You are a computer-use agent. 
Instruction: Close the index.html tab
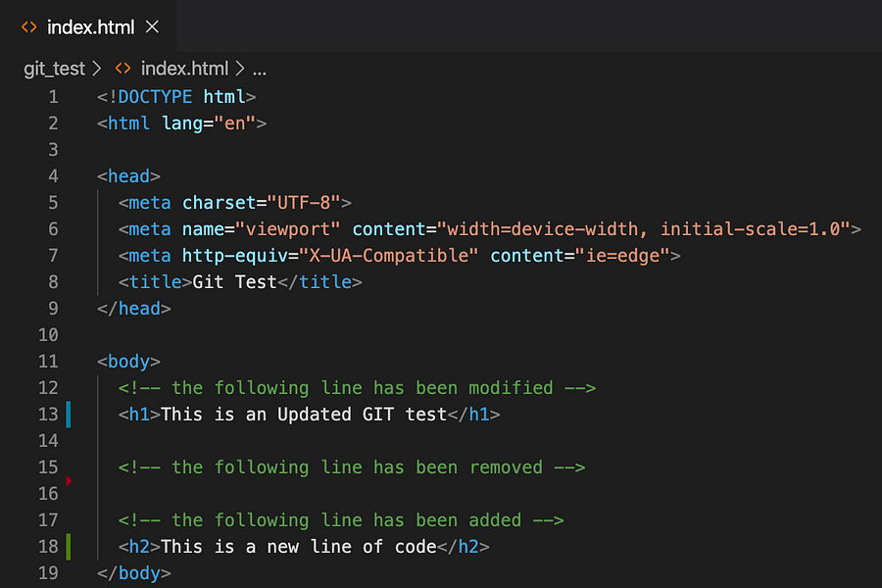pos(152,27)
